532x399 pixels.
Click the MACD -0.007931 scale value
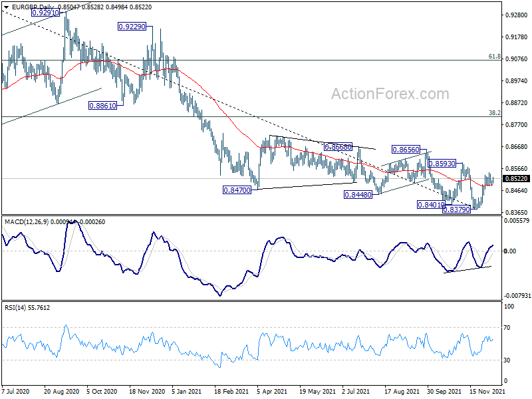click(x=517, y=296)
